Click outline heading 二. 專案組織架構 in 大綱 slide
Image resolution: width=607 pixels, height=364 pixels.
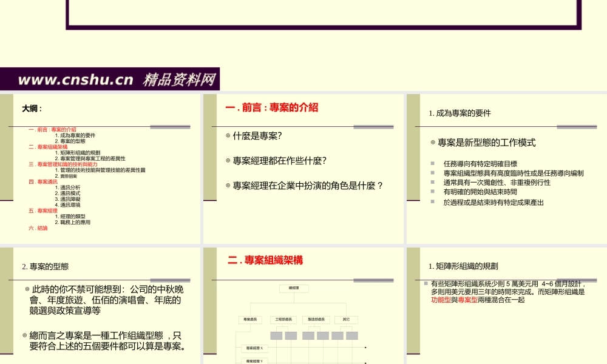pos(48,147)
